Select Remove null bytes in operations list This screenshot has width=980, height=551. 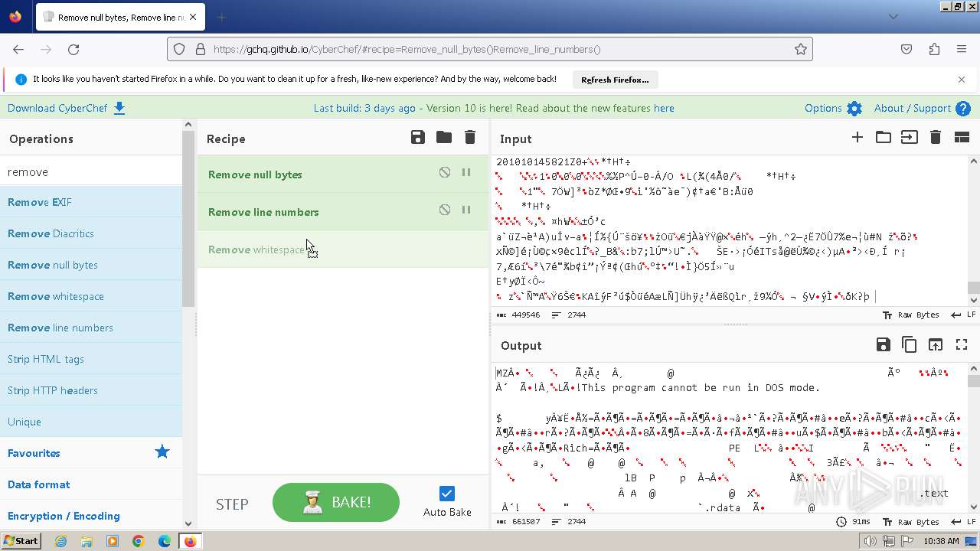(x=91, y=265)
